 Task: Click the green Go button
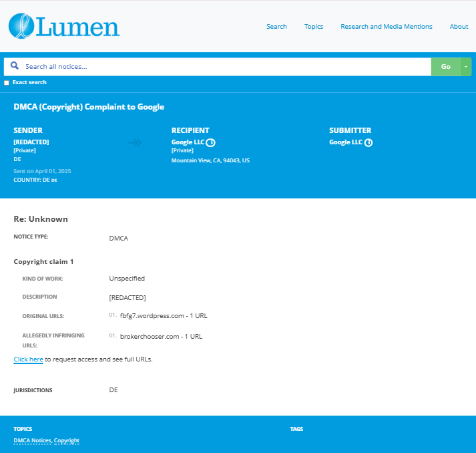coord(446,67)
